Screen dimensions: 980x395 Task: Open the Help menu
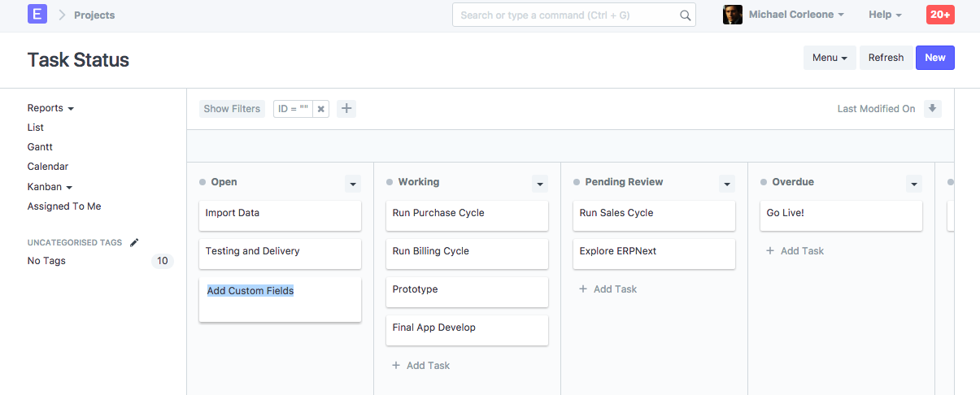click(x=885, y=15)
